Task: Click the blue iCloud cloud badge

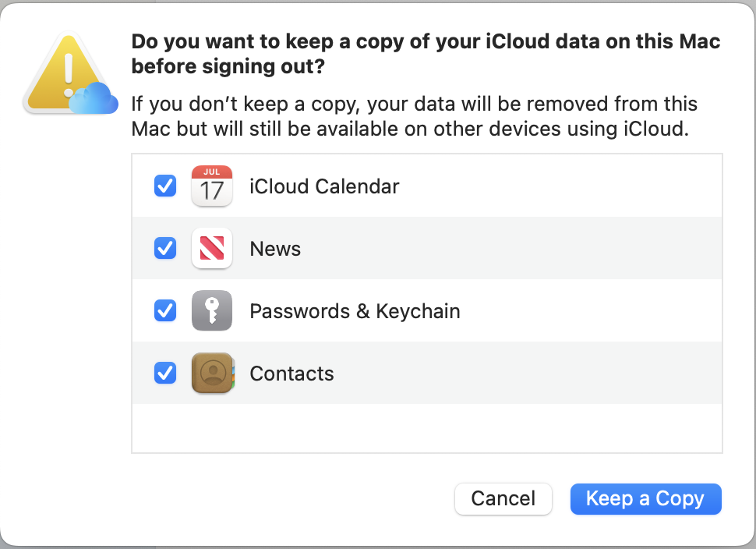Action: coord(94,100)
